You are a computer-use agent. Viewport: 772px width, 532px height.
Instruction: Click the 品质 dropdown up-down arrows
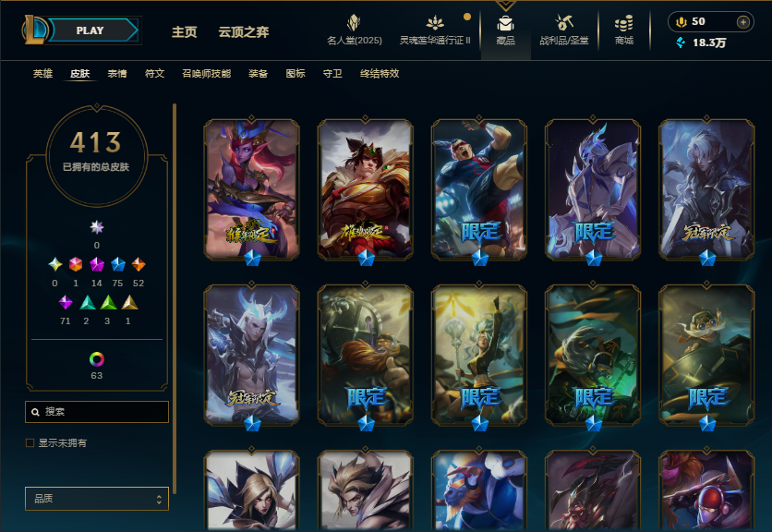159,499
